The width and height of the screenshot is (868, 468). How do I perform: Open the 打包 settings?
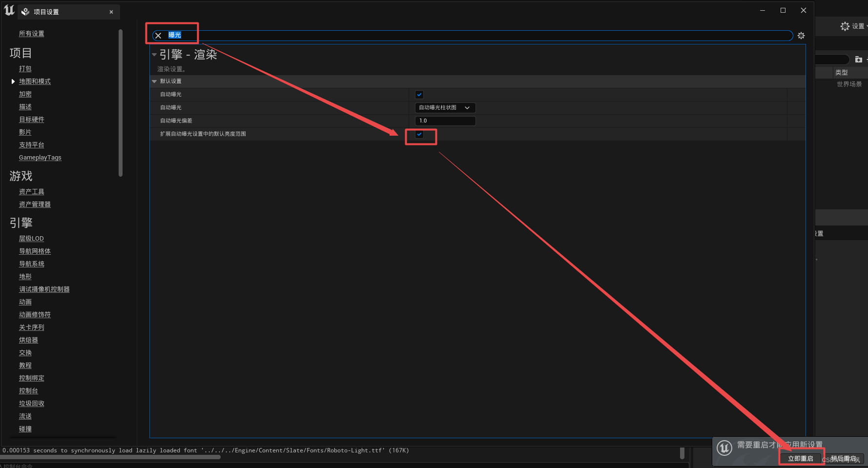25,69
